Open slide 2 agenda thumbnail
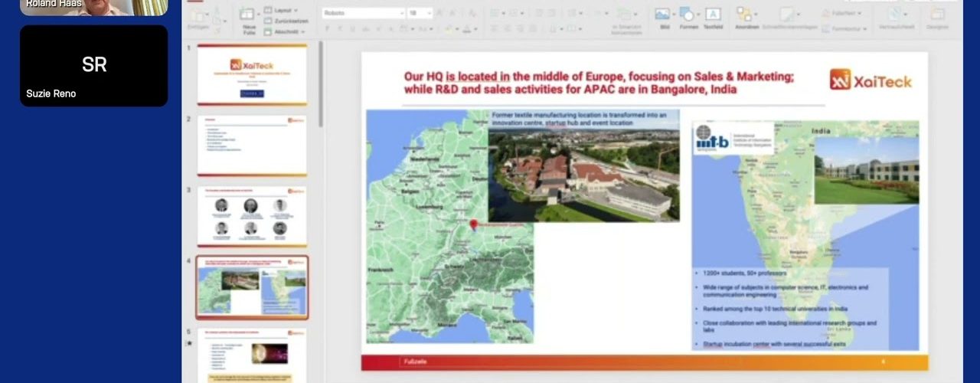 [x=252, y=146]
